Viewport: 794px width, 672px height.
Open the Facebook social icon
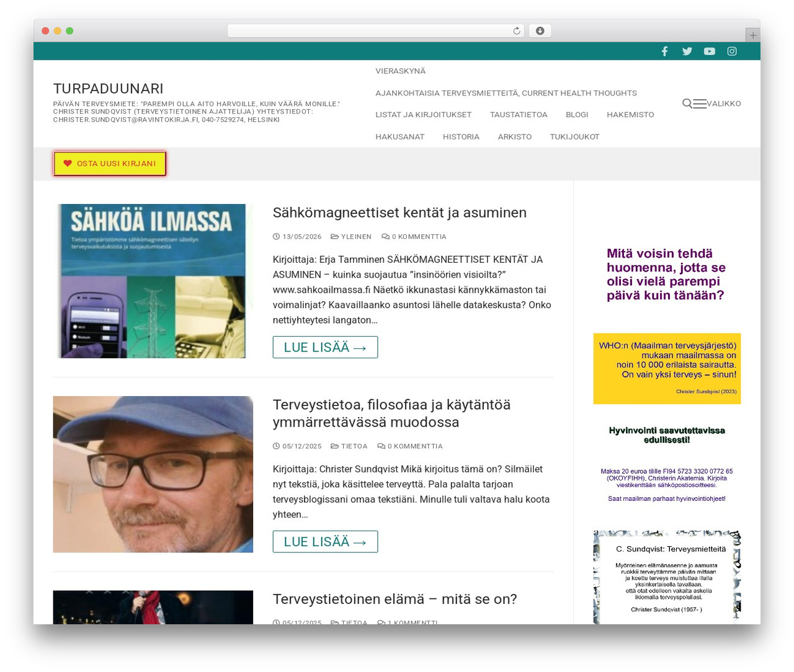(664, 51)
